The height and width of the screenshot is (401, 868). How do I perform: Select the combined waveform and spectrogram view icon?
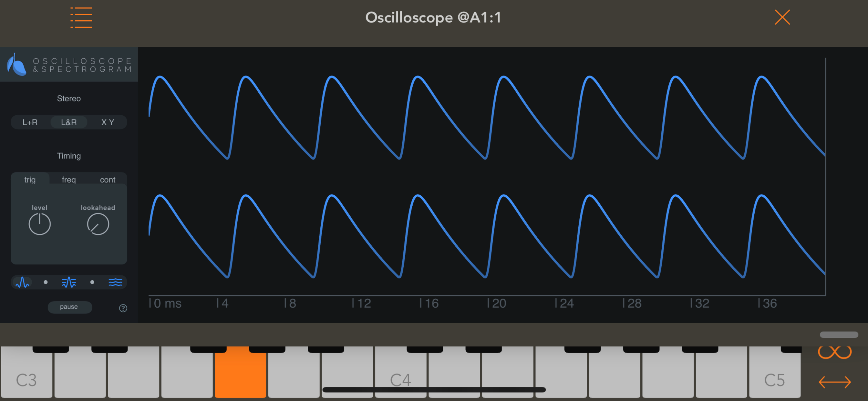tap(69, 282)
